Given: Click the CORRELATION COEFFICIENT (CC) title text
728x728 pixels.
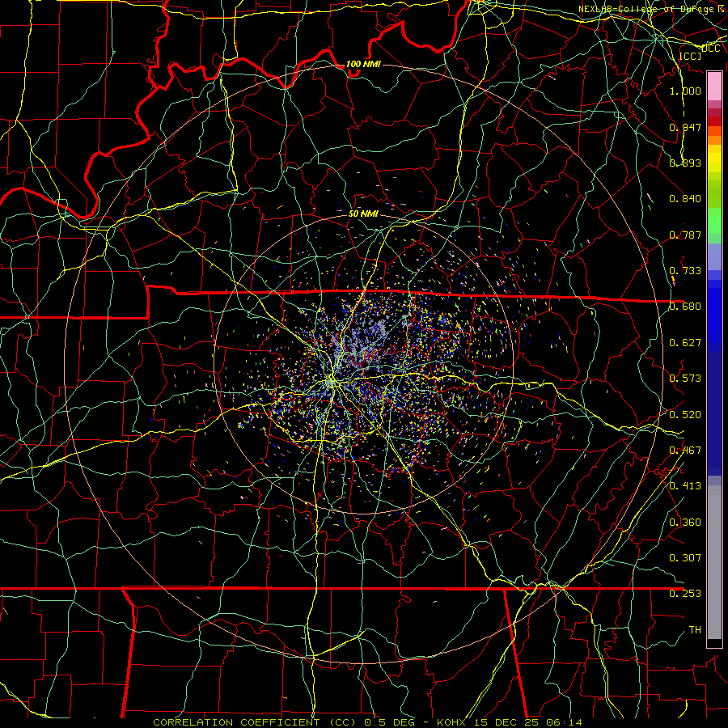Looking at the screenshot, I should coord(255,722).
